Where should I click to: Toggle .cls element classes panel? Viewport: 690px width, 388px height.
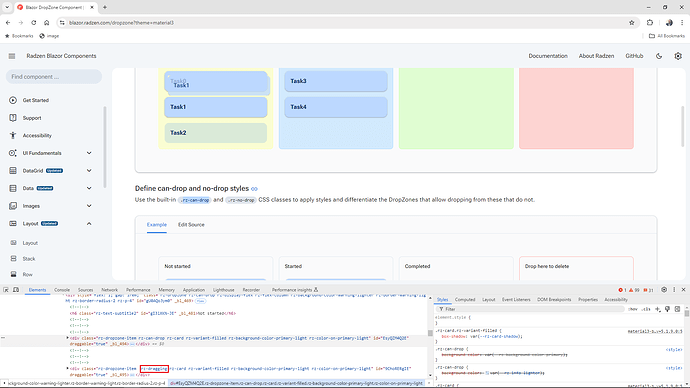click(646, 309)
